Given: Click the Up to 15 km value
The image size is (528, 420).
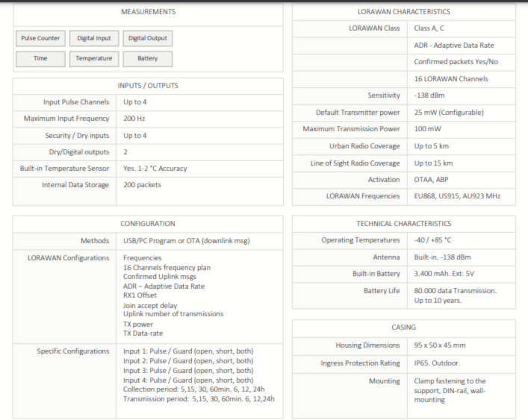Looking at the screenshot, I should point(433,163).
